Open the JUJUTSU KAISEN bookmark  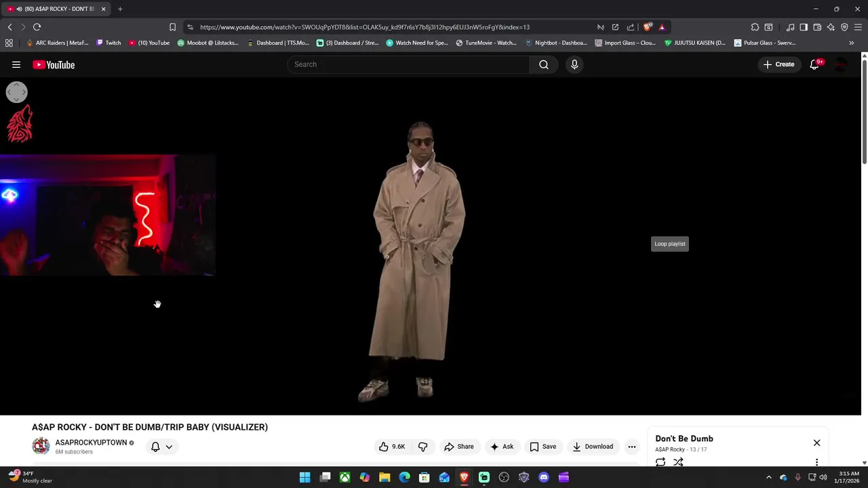695,43
